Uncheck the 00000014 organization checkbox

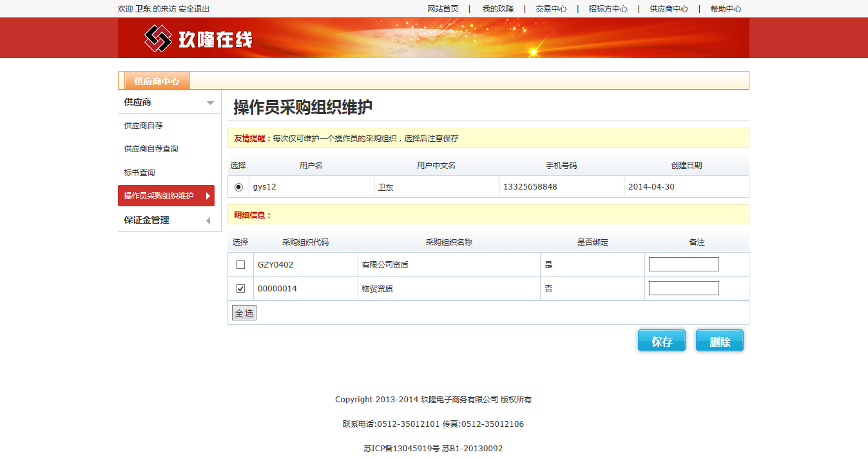[241, 289]
